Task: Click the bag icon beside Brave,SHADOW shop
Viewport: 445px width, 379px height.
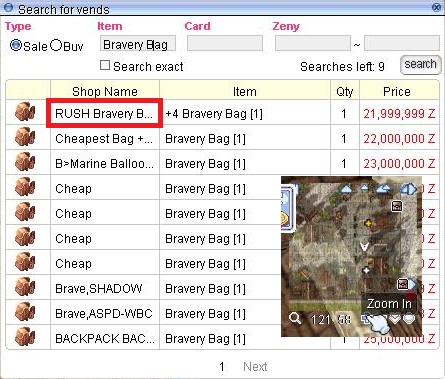Action: click(x=25, y=287)
